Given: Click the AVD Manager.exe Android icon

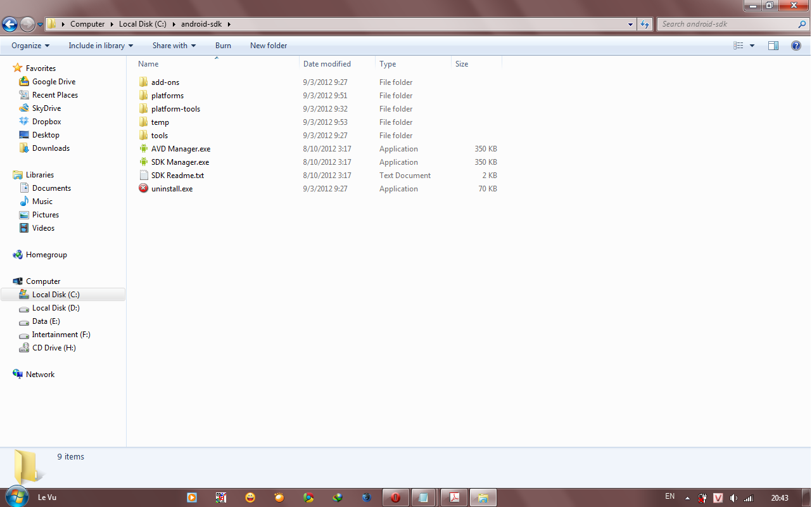Looking at the screenshot, I should 144,149.
